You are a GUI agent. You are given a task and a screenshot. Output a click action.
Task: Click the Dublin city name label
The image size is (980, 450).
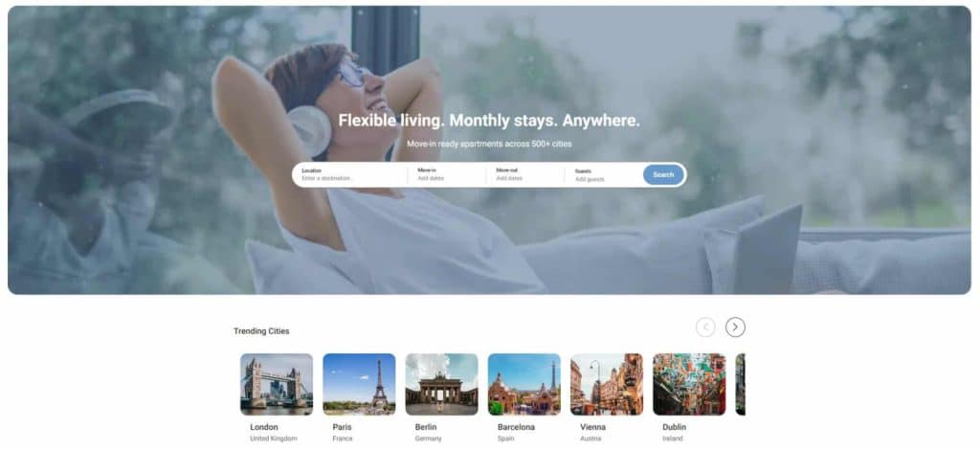pyautogui.click(x=675, y=427)
